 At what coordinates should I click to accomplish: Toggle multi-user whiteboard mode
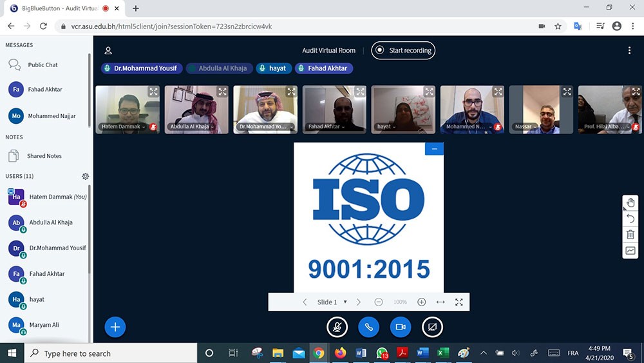click(x=630, y=250)
